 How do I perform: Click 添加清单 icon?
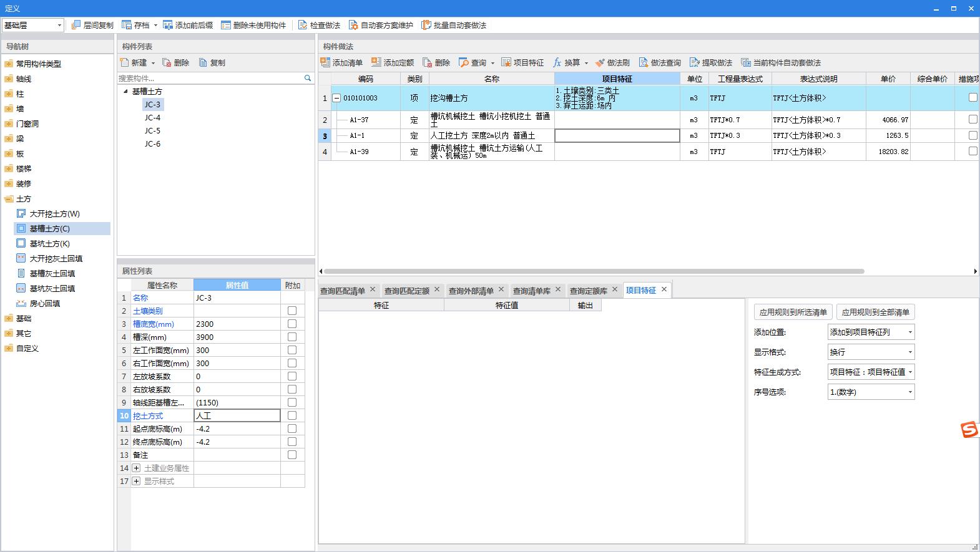(325, 62)
